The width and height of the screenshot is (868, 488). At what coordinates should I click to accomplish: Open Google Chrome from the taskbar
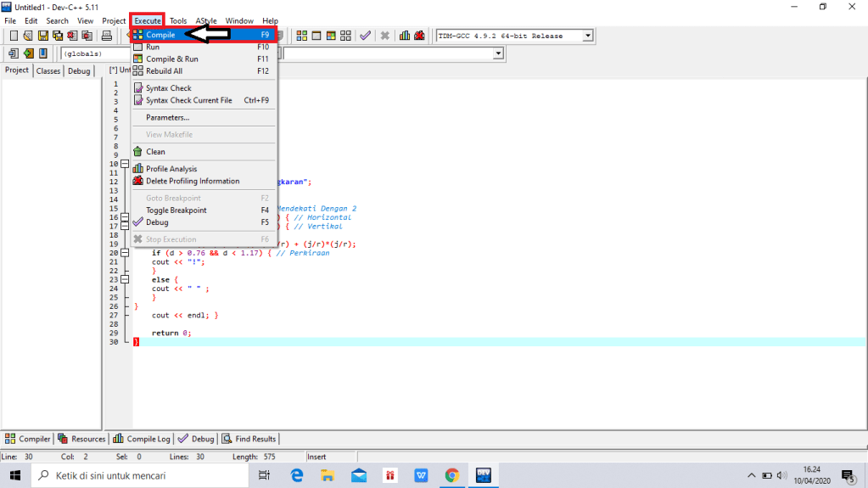tap(451, 476)
